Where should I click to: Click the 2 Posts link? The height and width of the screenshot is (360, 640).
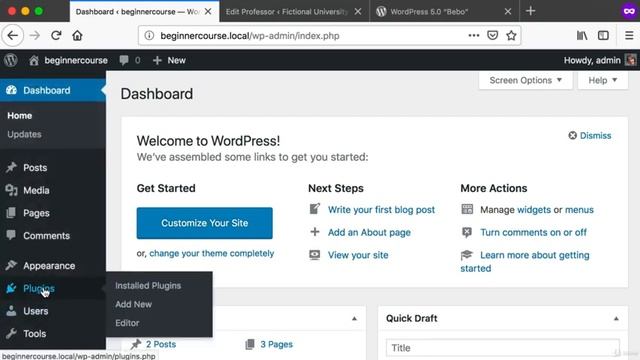[x=161, y=344]
